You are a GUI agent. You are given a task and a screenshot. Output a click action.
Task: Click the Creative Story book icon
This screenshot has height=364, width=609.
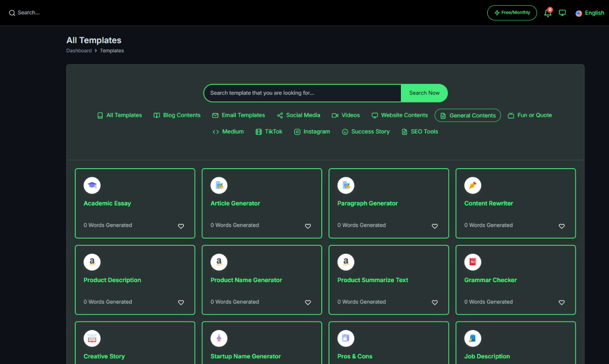[x=92, y=338]
